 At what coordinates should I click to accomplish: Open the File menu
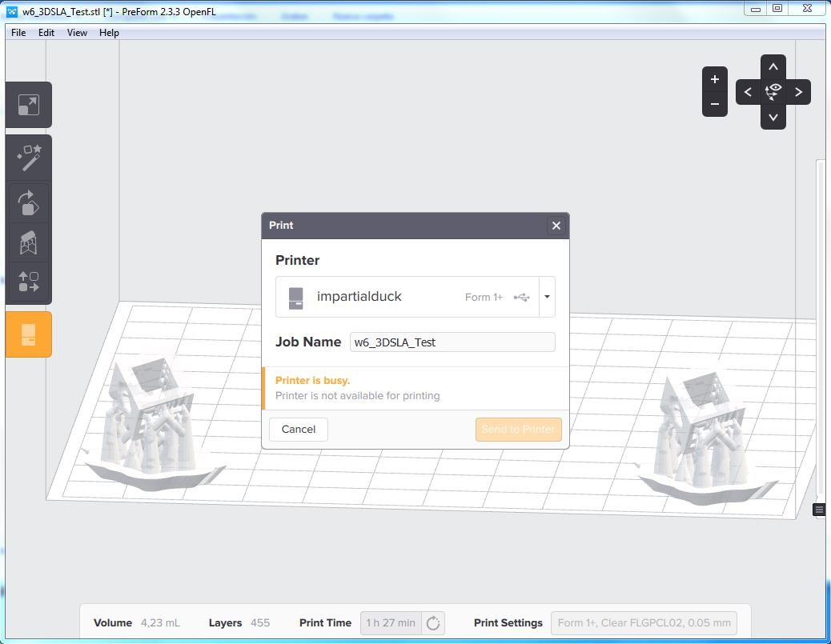point(18,32)
